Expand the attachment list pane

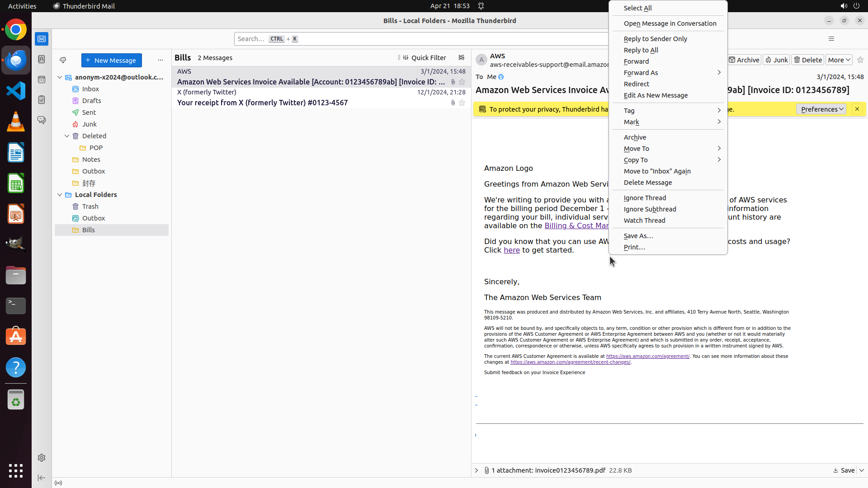(x=476, y=470)
